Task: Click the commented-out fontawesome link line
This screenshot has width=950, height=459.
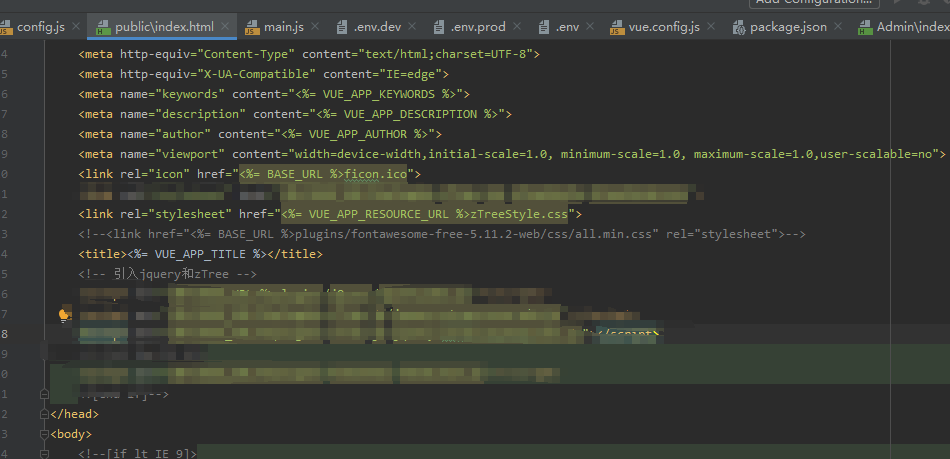Action: (442, 234)
